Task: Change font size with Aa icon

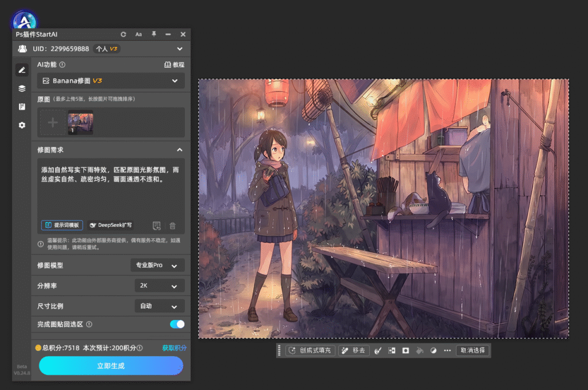Action: click(138, 34)
